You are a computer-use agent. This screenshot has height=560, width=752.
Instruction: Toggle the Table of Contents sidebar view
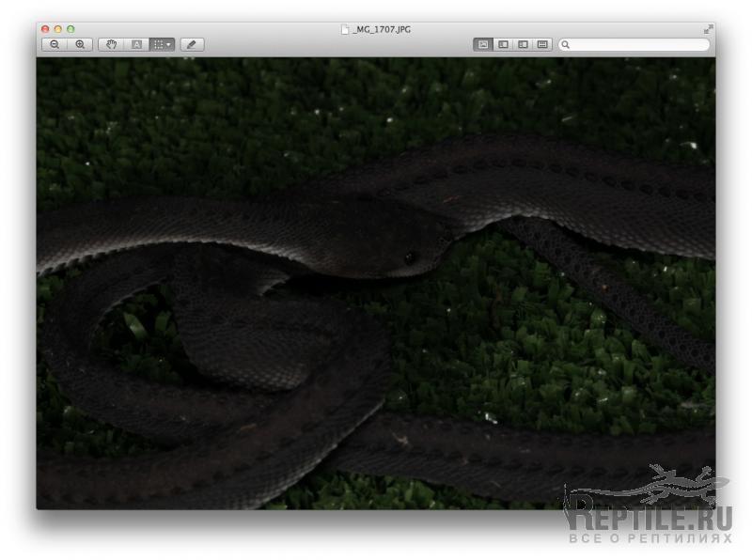tap(523, 44)
